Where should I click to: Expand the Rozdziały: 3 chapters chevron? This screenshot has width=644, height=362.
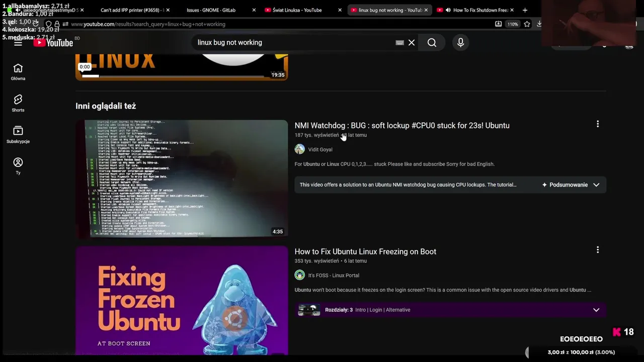[x=596, y=310]
